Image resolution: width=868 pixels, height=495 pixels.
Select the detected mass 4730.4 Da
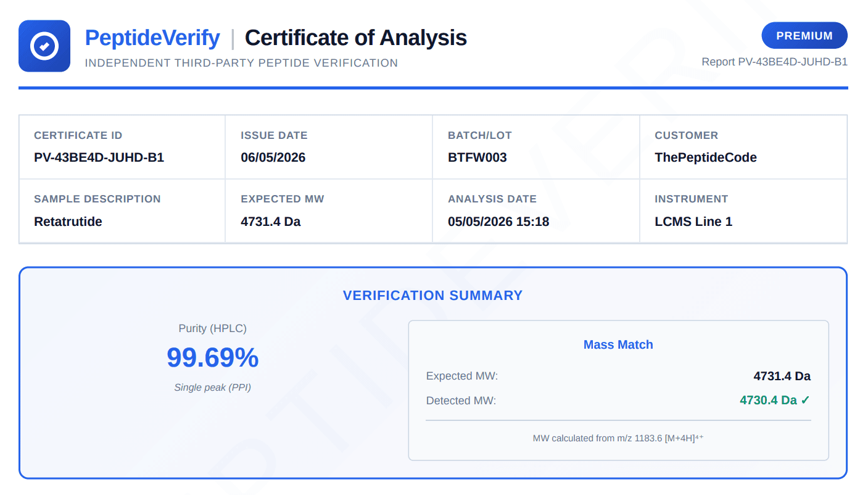[x=769, y=400]
